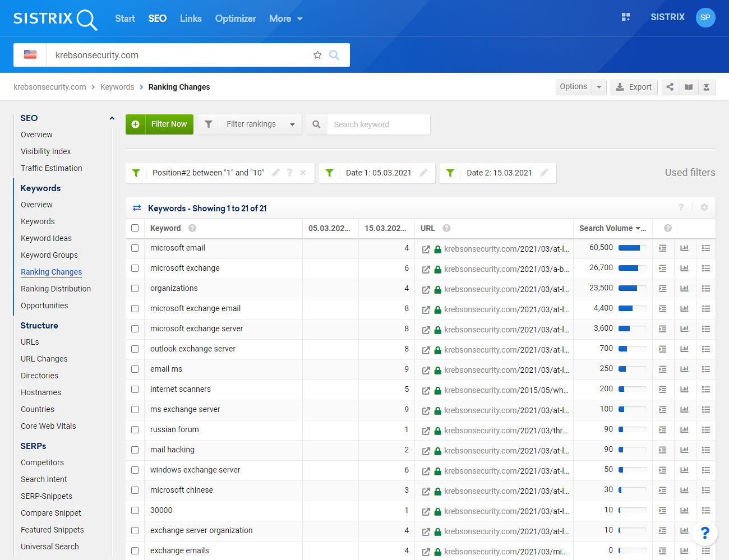
Task: Click the SISTRIX logo
Action: 55,18
